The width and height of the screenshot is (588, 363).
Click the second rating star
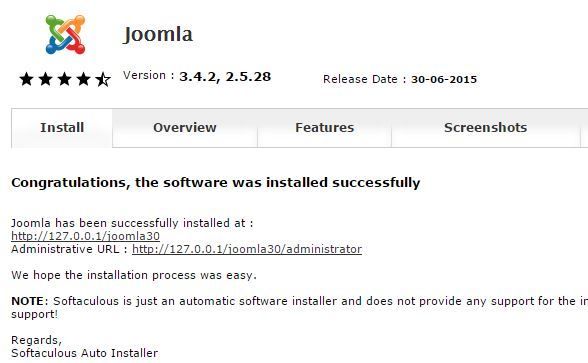46,79
